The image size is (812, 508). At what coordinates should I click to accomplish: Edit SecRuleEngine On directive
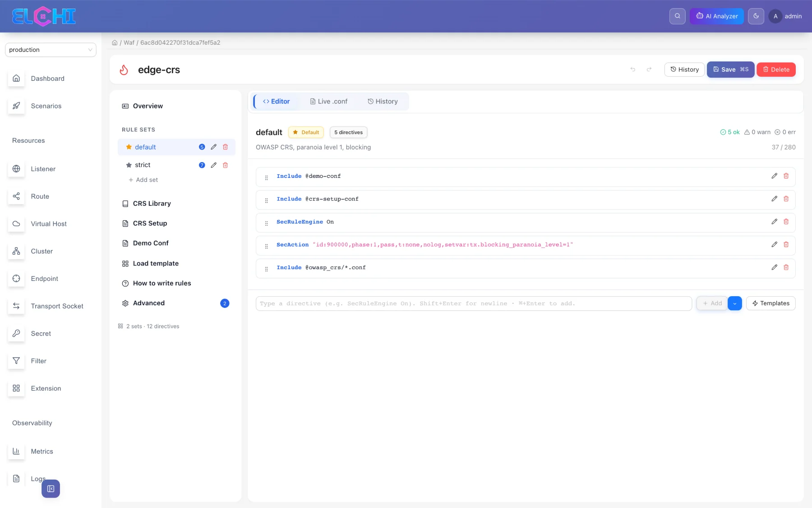[x=774, y=222]
